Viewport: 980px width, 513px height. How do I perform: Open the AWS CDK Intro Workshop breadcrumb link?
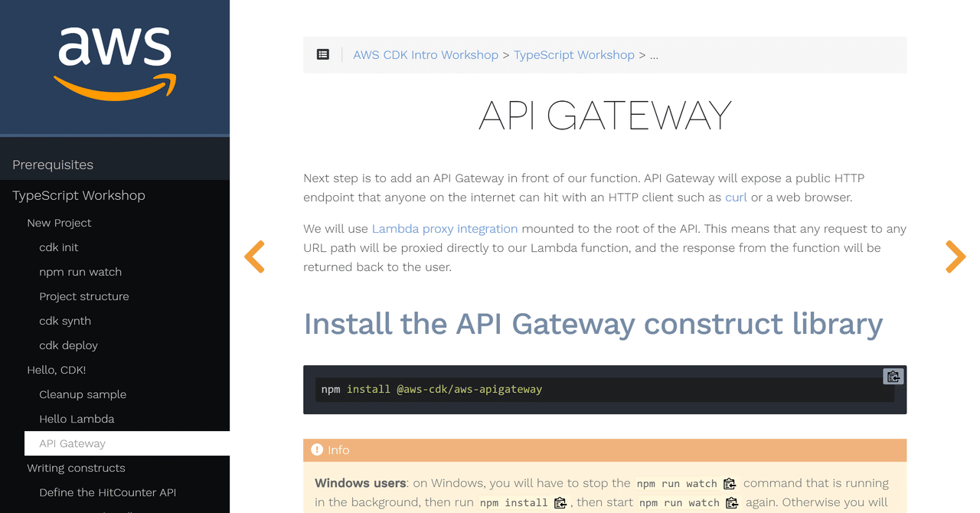[426, 54]
